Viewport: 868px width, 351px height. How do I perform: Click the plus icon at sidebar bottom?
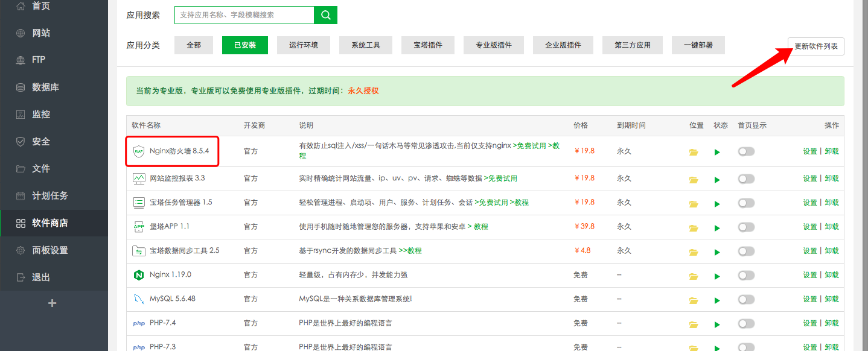(52, 303)
